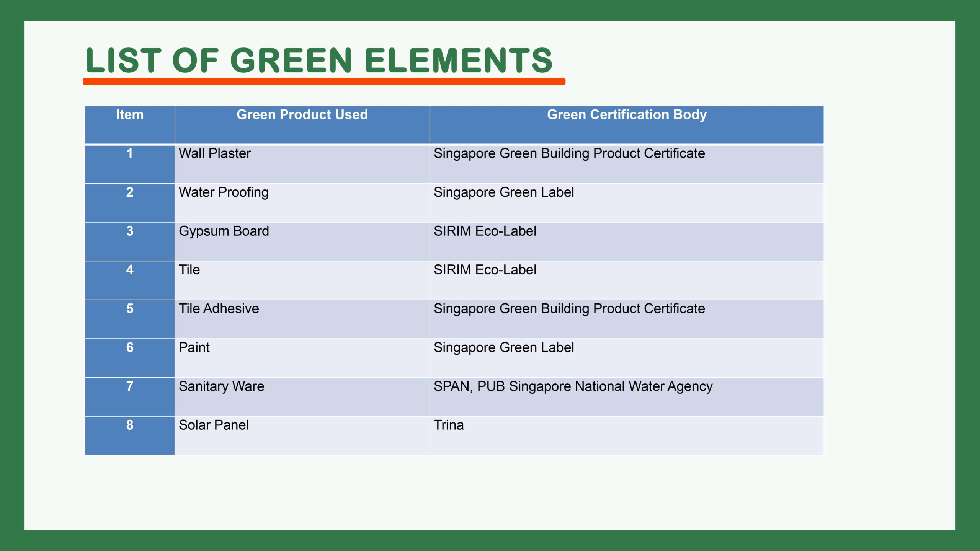Click the Wall Plaster cell
The width and height of the screenshot is (980, 551).
coord(215,154)
